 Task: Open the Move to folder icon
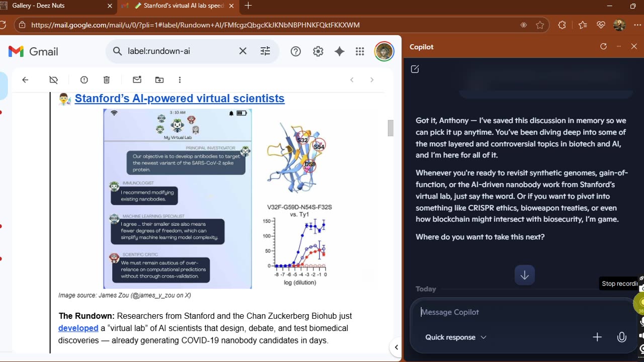tap(159, 80)
